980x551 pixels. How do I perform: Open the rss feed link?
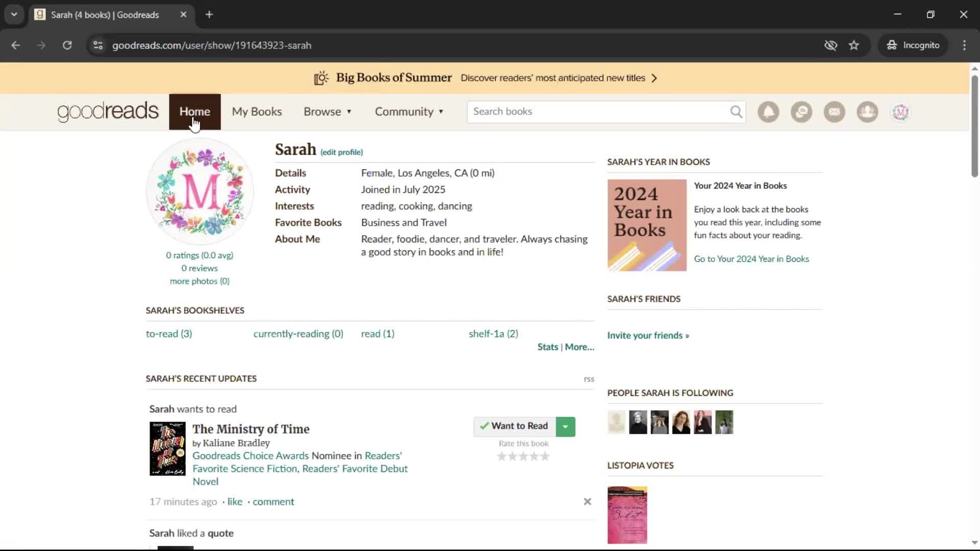click(589, 379)
